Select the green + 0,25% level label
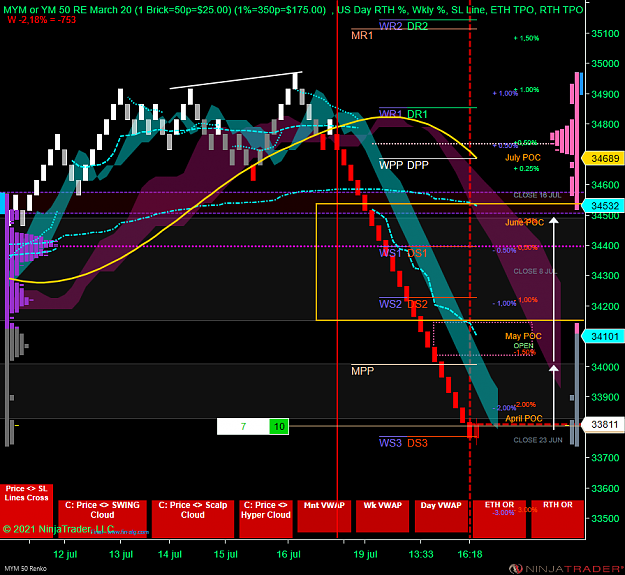Image resolution: width=625 pixels, height=575 pixels. 526,169
